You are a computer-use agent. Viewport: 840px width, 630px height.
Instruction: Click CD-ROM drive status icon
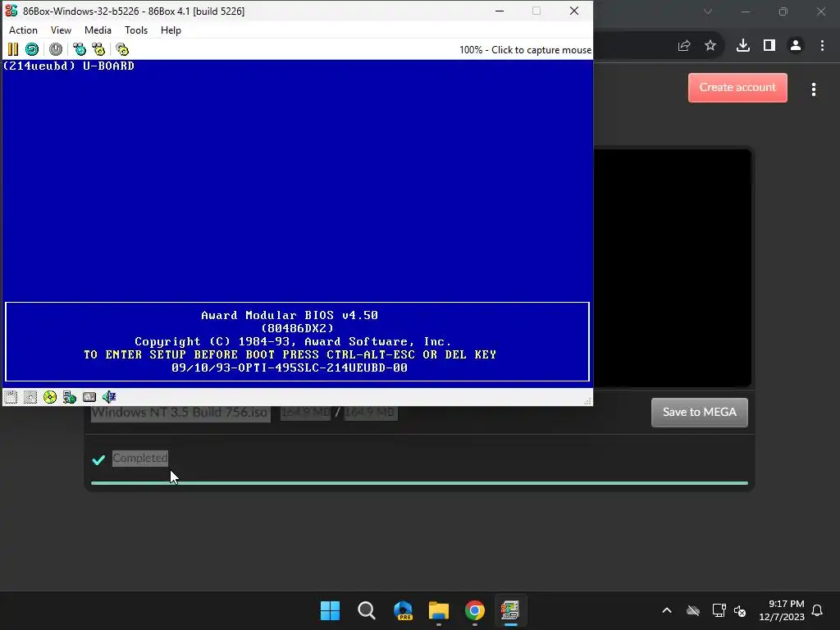coord(50,397)
